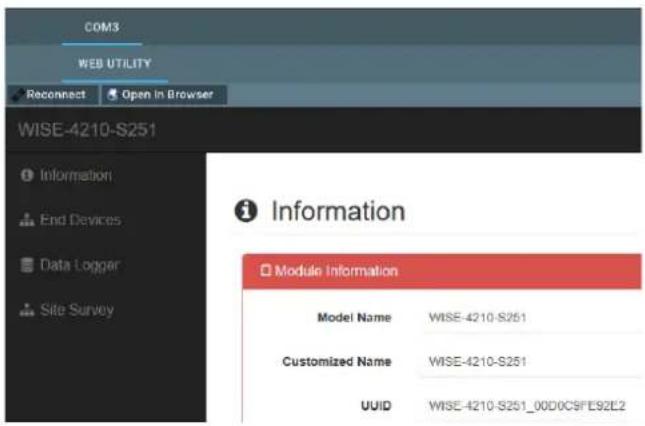Open End Devices in the sidebar
Viewport: 645px width, 426px height.
[70, 220]
